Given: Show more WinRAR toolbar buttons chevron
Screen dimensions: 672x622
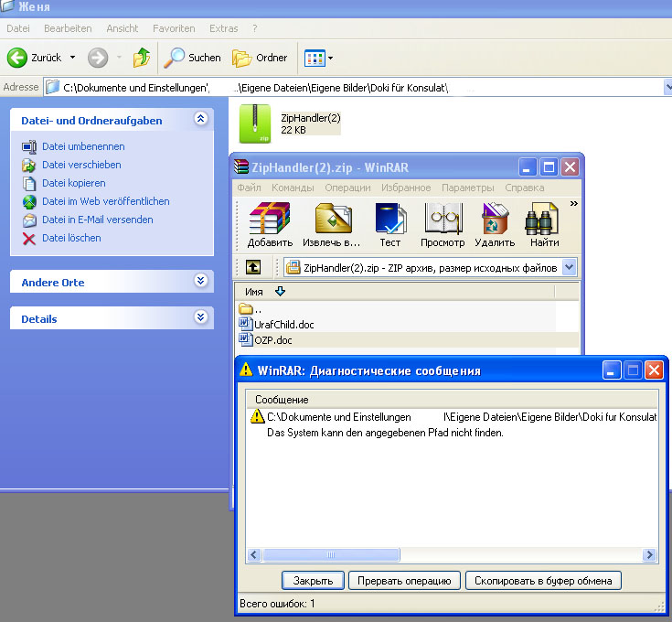Looking at the screenshot, I should click(574, 204).
